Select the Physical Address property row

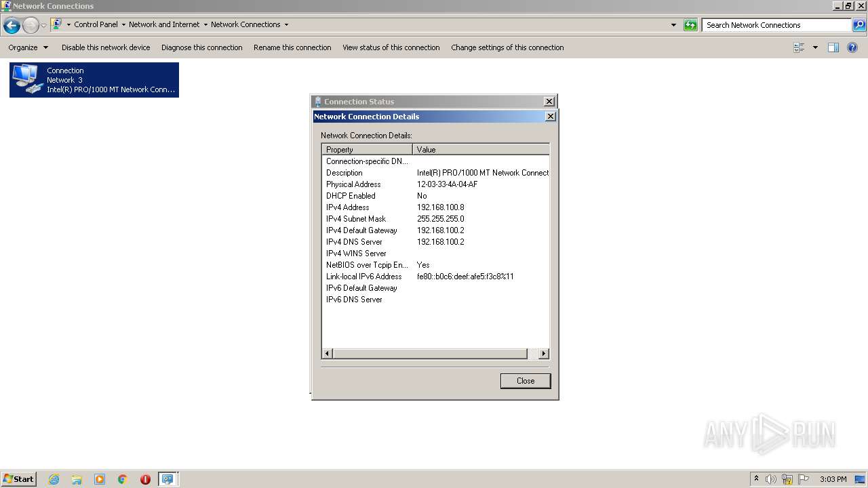point(435,184)
